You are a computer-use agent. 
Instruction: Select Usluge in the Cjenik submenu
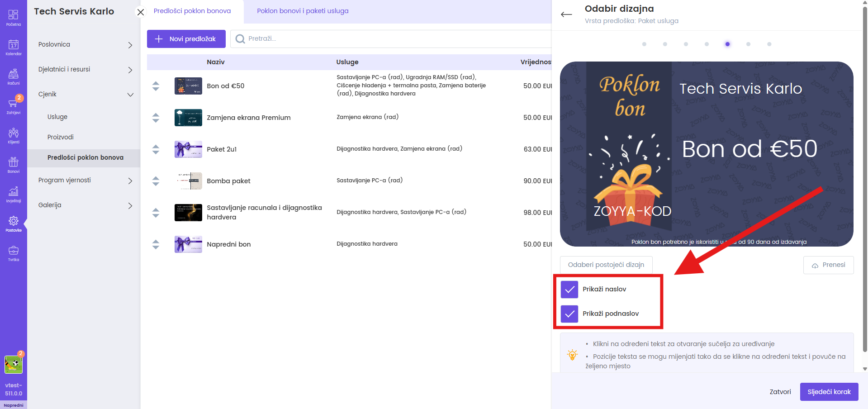click(57, 117)
